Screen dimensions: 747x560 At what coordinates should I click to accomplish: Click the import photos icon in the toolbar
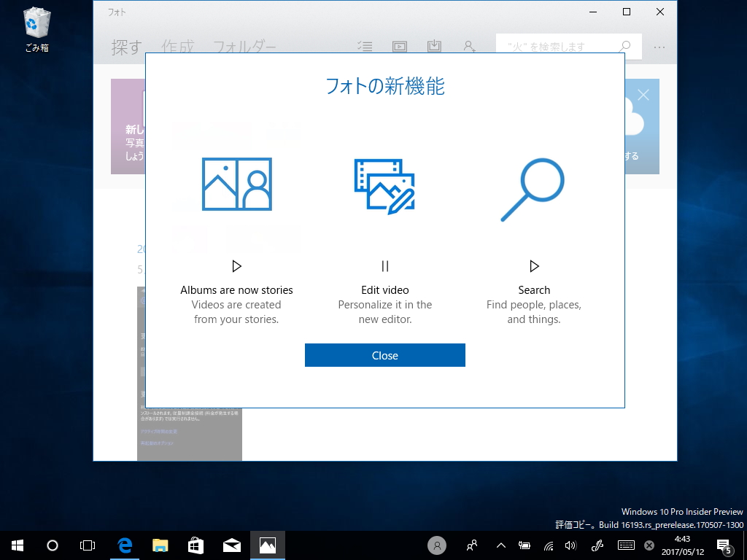[x=434, y=46]
